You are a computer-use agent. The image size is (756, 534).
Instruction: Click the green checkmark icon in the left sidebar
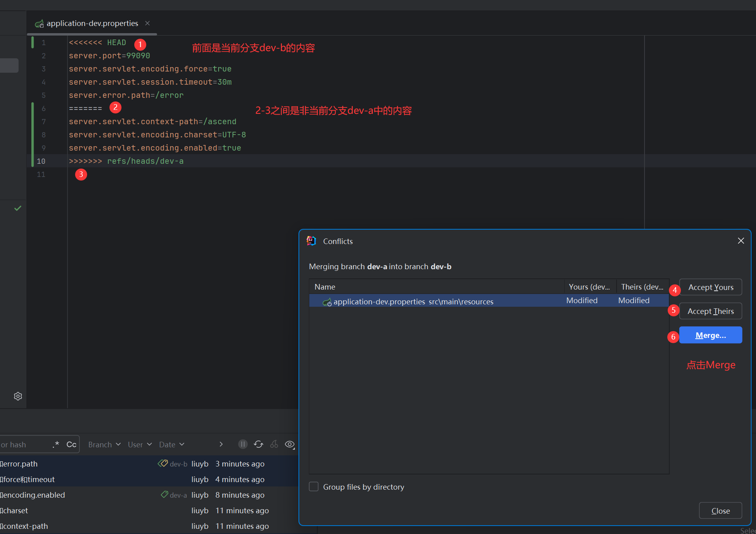pyautogui.click(x=18, y=208)
